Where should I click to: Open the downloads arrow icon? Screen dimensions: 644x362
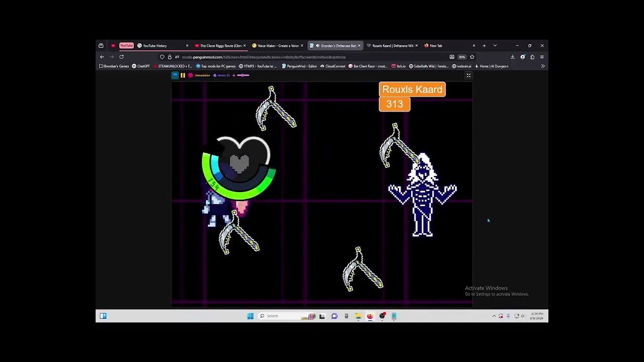pyautogui.click(x=513, y=57)
